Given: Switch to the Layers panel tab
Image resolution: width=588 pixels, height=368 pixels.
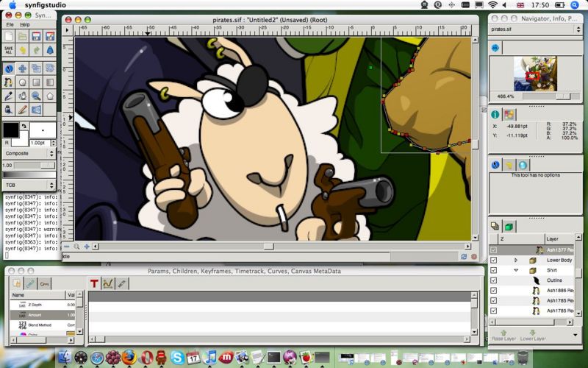Looking at the screenshot, I should (495, 226).
